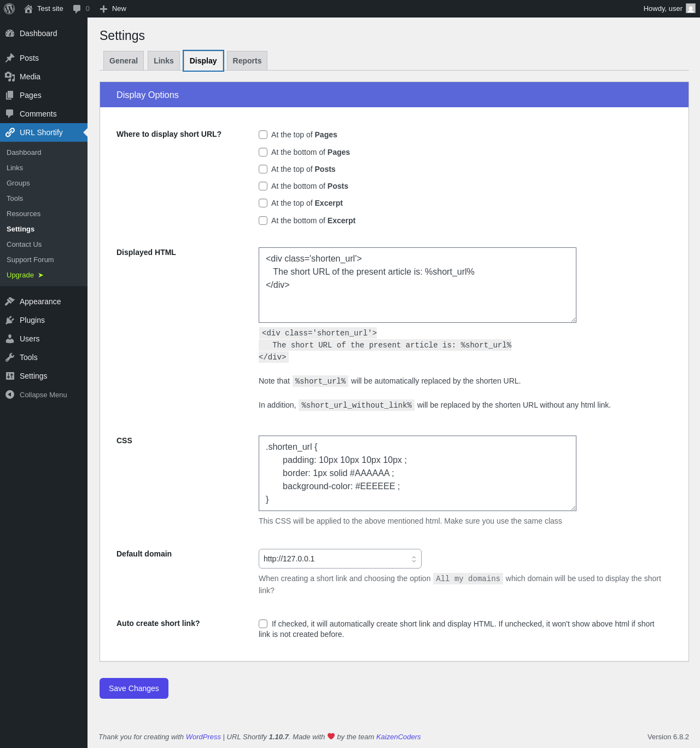This screenshot has width=700, height=748.
Task: Click the Comments bubble icon in sidebar
Action: (10, 114)
